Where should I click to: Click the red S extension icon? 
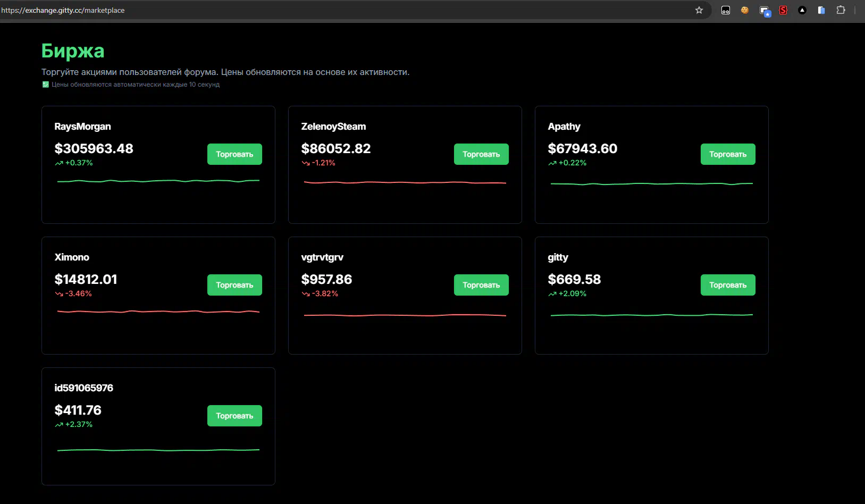(x=783, y=10)
